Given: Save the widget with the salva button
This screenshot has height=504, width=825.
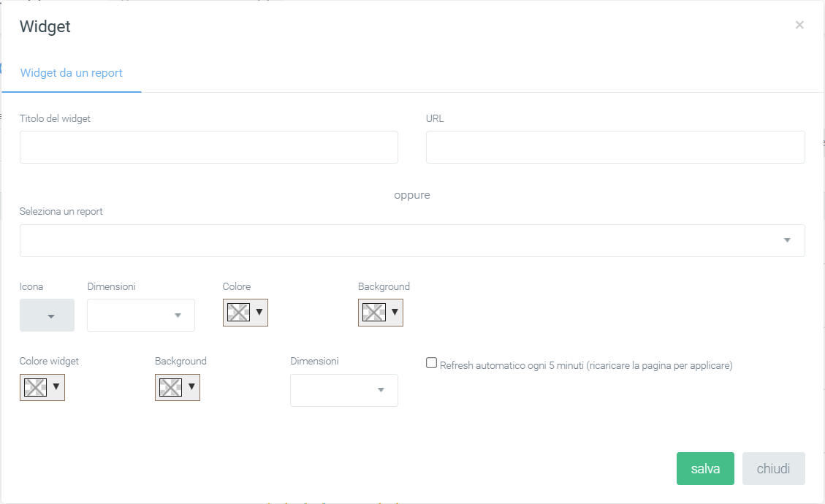Looking at the screenshot, I should [705, 468].
